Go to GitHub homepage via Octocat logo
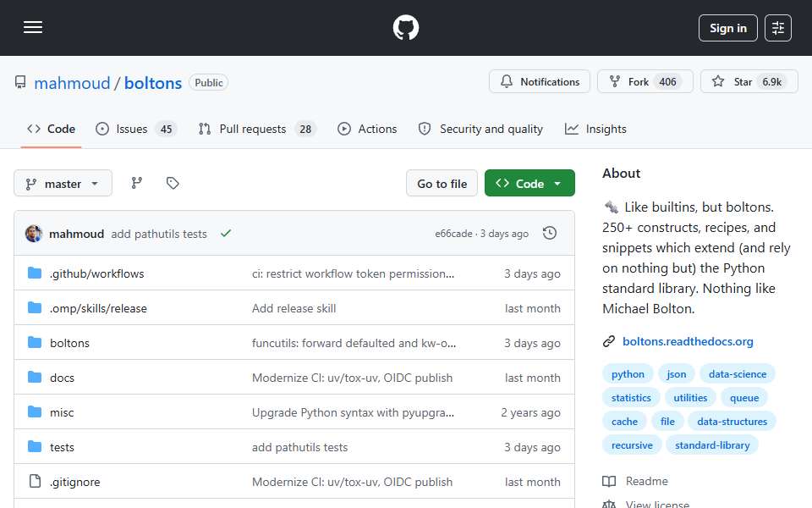Image resolution: width=812 pixels, height=508 pixels. pyautogui.click(x=405, y=27)
